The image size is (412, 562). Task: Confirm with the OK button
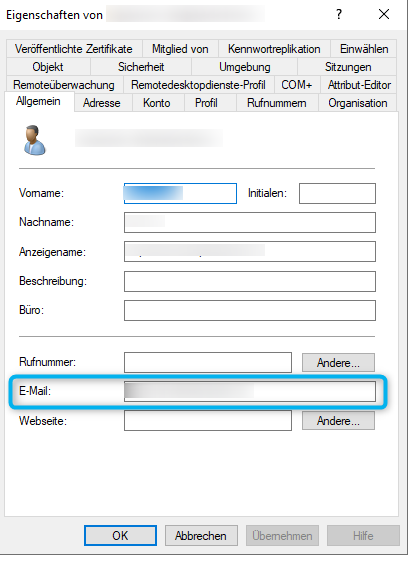pos(120,535)
